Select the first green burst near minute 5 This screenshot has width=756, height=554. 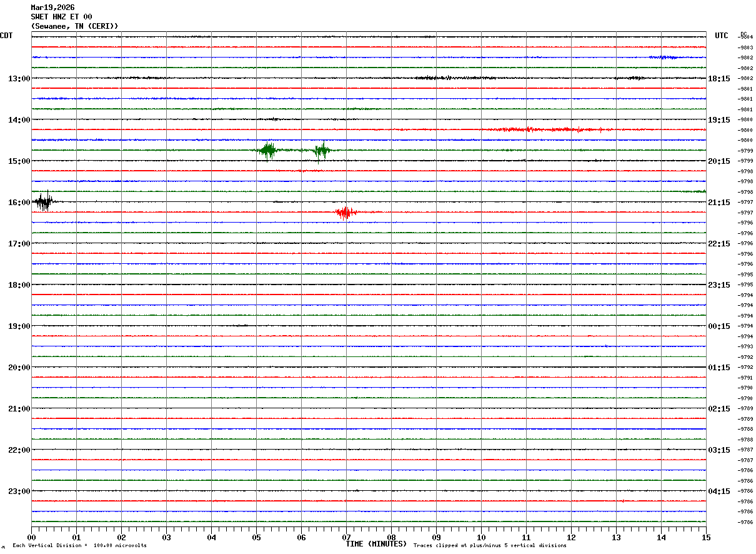(268, 150)
